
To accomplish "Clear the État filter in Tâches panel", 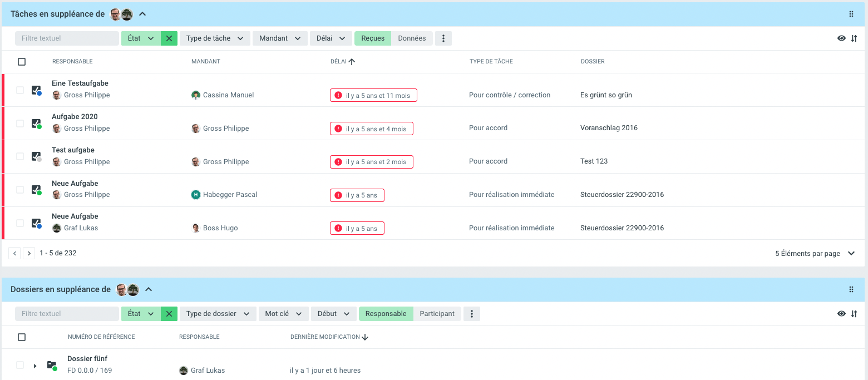I will [169, 38].
